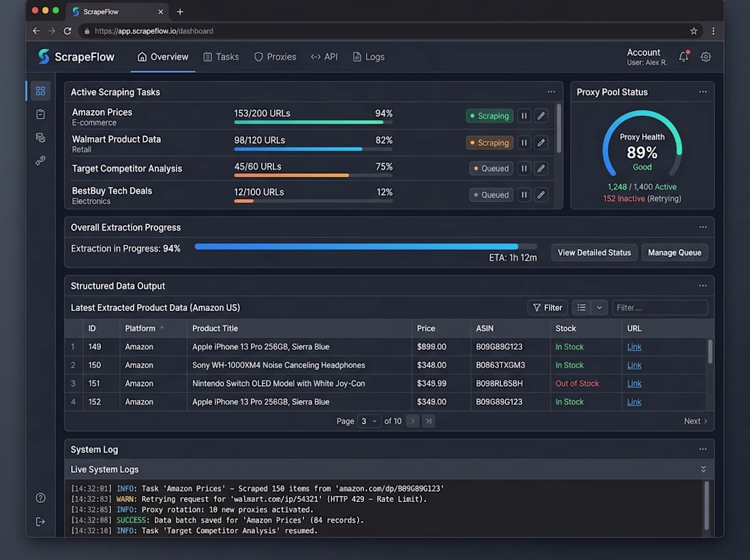Image resolution: width=750 pixels, height=560 pixels.
Task: Click the ScrapeFlow logo
Action: click(76, 57)
